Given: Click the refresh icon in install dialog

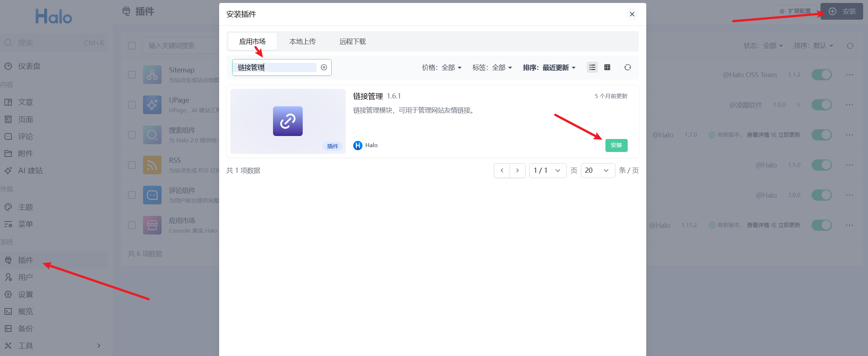Looking at the screenshot, I should tap(627, 67).
